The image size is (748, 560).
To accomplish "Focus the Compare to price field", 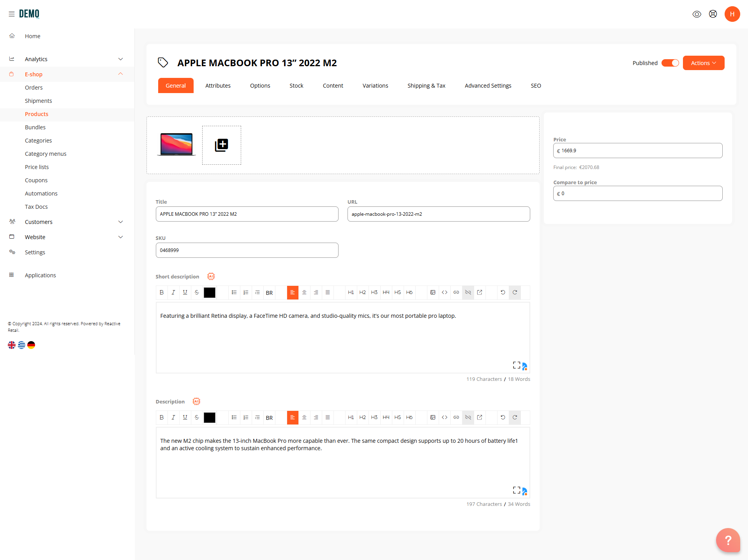I will click(x=638, y=194).
